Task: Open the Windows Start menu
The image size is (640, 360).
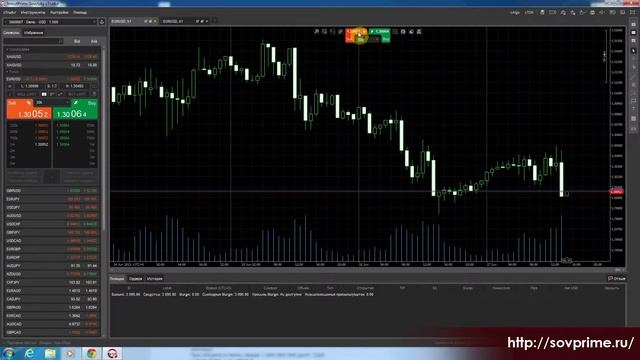Action: click(x=9, y=353)
